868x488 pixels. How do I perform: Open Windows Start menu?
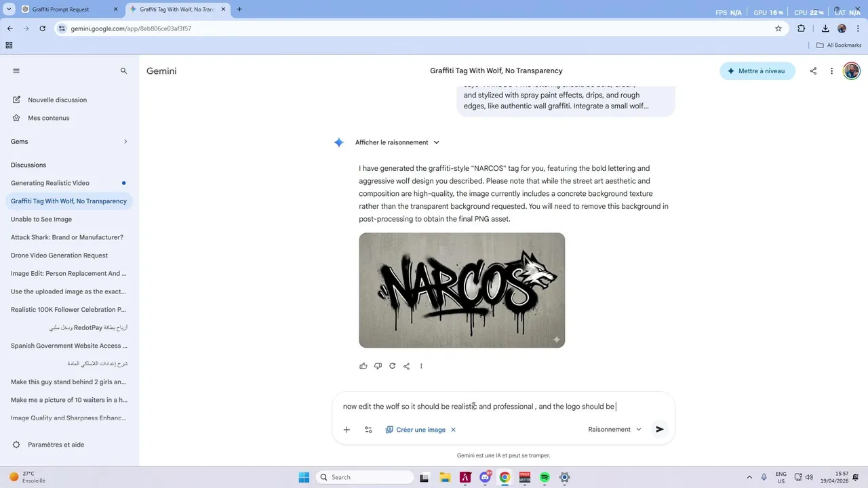(x=304, y=477)
